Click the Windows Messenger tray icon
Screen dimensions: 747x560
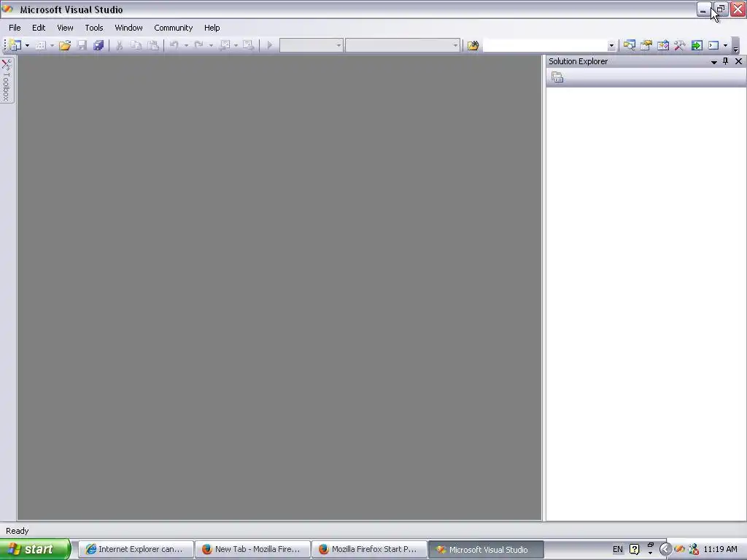(694, 550)
